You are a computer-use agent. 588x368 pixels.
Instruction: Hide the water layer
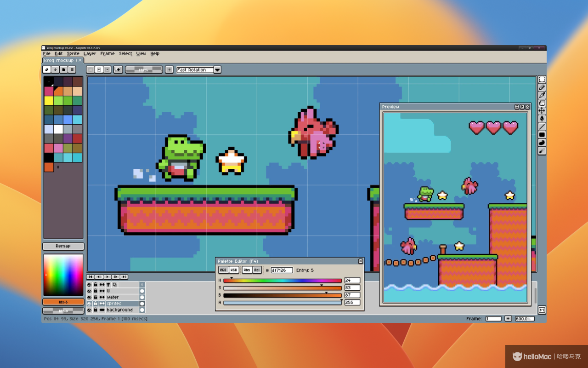89,297
